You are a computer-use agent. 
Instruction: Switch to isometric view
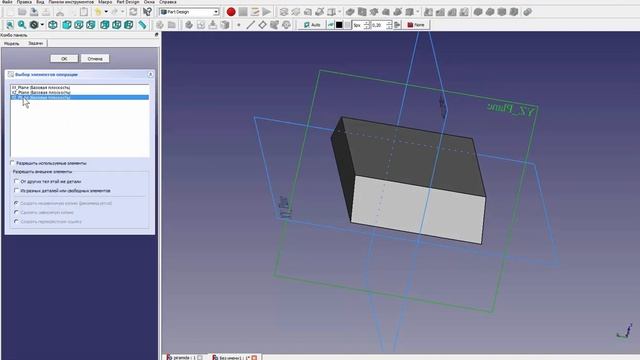pos(53,25)
